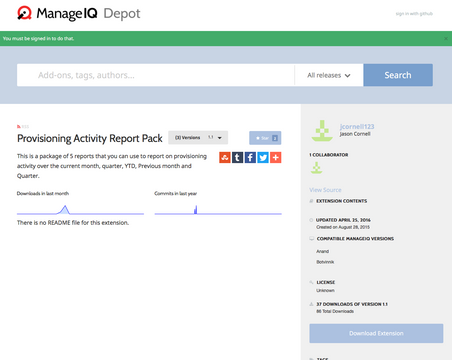Image resolution: width=452 pixels, height=360 pixels.
Task: Click the Jason Cornell name text
Action: pyautogui.click(x=355, y=134)
